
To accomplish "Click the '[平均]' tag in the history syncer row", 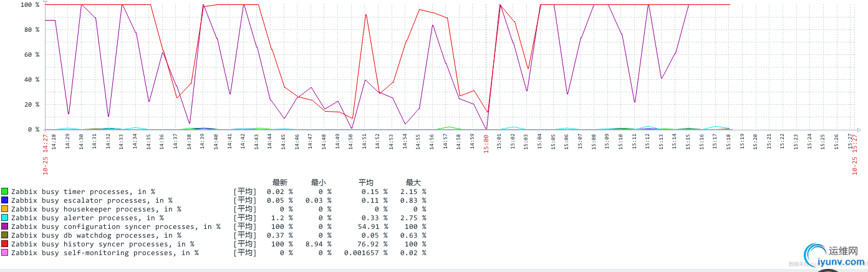I will click(x=245, y=244).
